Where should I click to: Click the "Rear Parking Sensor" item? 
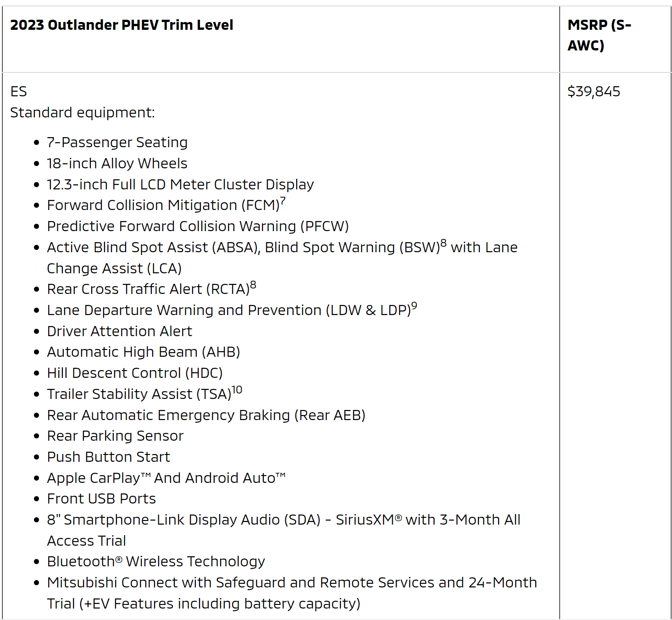[115, 436]
